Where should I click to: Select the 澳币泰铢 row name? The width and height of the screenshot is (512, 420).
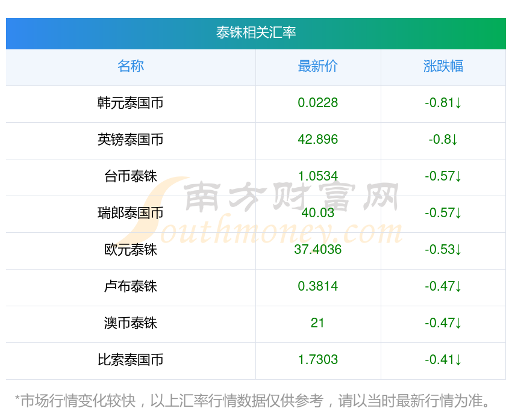click(131, 323)
